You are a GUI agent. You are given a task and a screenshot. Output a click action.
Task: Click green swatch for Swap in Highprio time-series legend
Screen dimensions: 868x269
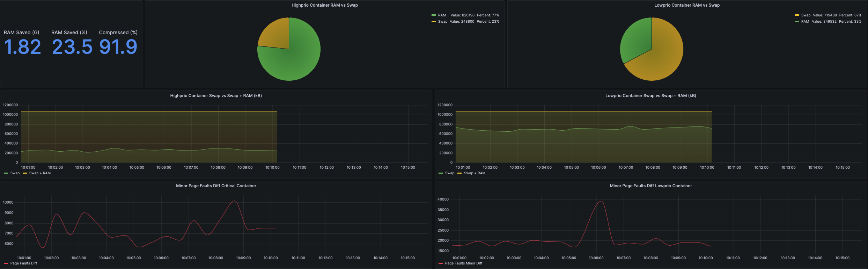click(x=6, y=173)
